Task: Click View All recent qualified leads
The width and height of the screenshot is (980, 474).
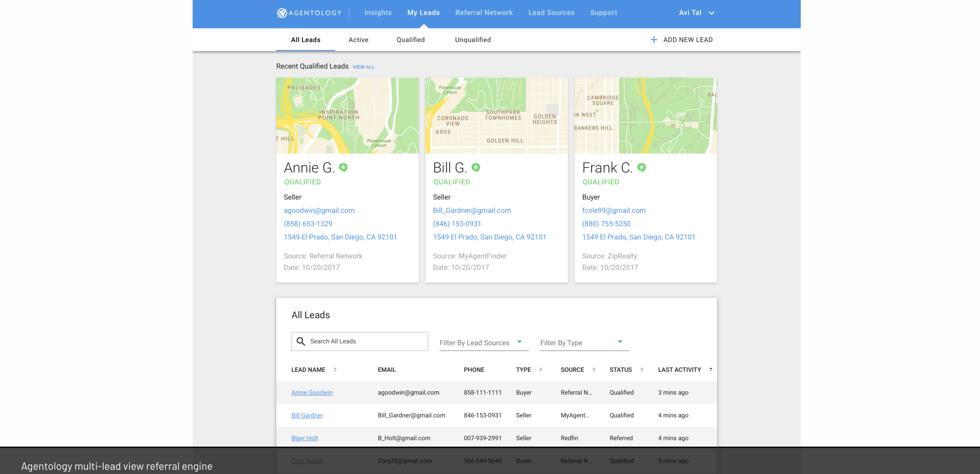Action: [x=363, y=67]
